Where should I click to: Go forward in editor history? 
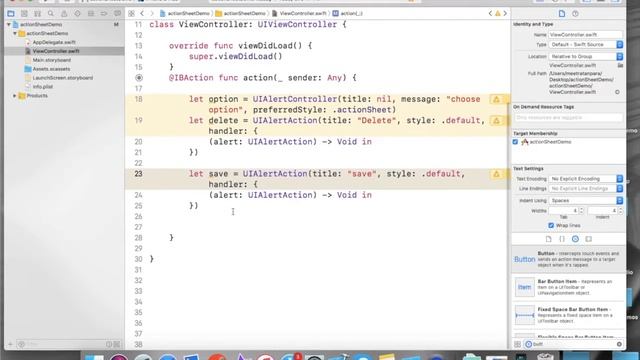[152, 13]
